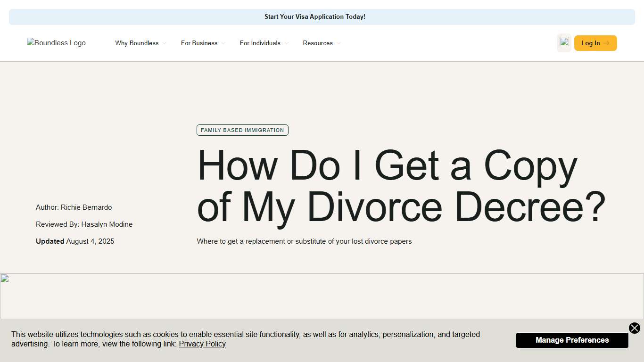The width and height of the screenshot is (644, 362).
Task: Open the Privacy Policy link
Action: 202,344
